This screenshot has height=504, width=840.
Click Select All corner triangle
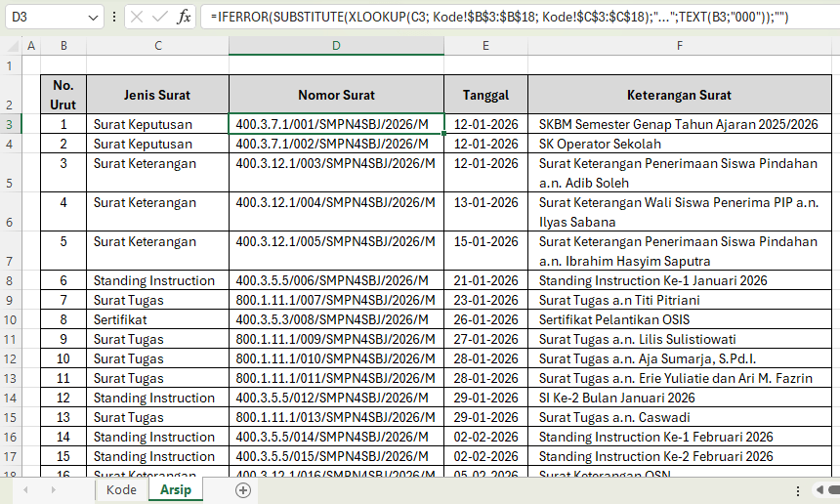click(14, 47)
